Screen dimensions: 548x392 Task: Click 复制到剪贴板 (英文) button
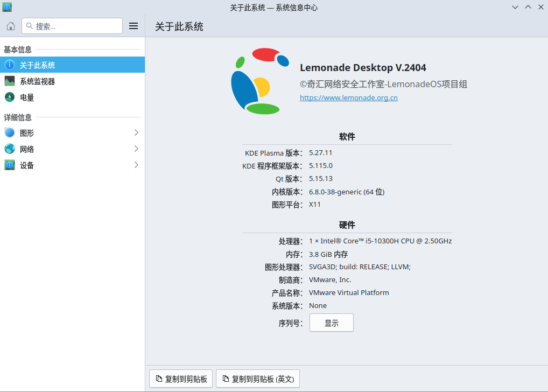258,379
